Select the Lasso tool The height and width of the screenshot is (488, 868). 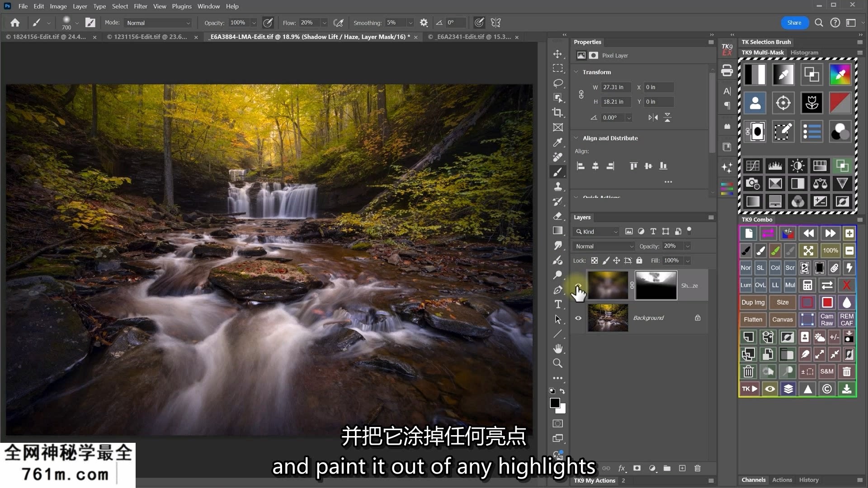click(x=558, y=83)
